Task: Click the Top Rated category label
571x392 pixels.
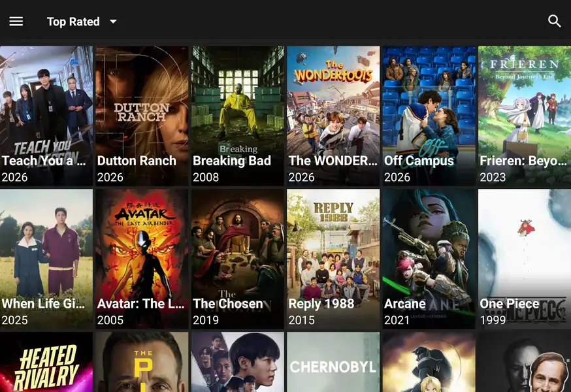Action: click(x=73, y=22)
